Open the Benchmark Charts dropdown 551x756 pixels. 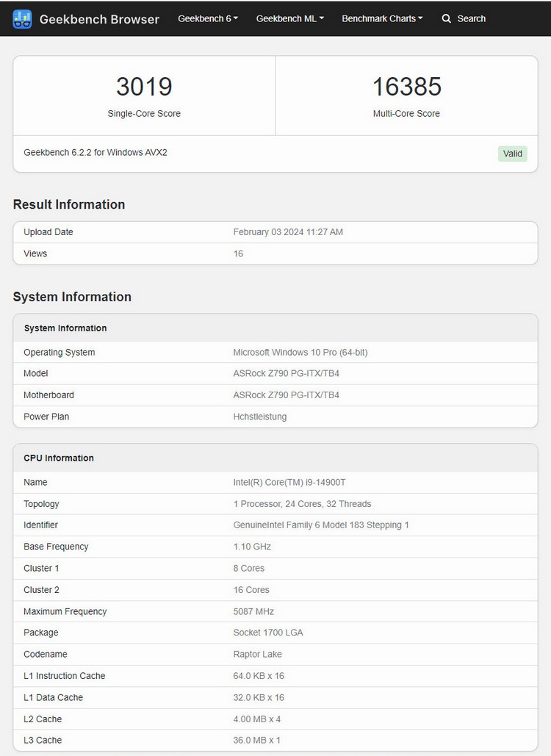[x=382, y=19]
